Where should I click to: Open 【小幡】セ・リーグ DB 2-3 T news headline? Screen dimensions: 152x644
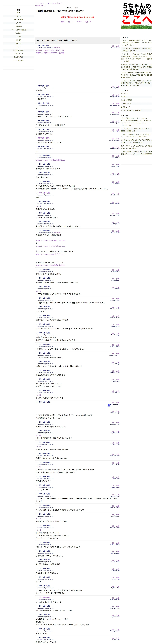[x=137, y=58]
